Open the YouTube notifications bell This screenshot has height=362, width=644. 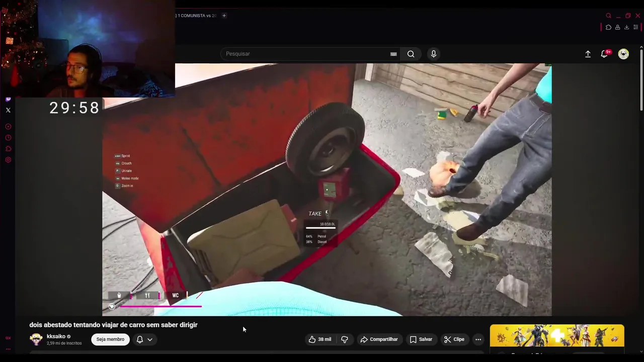pyautogui.click(x=605, y=54)
